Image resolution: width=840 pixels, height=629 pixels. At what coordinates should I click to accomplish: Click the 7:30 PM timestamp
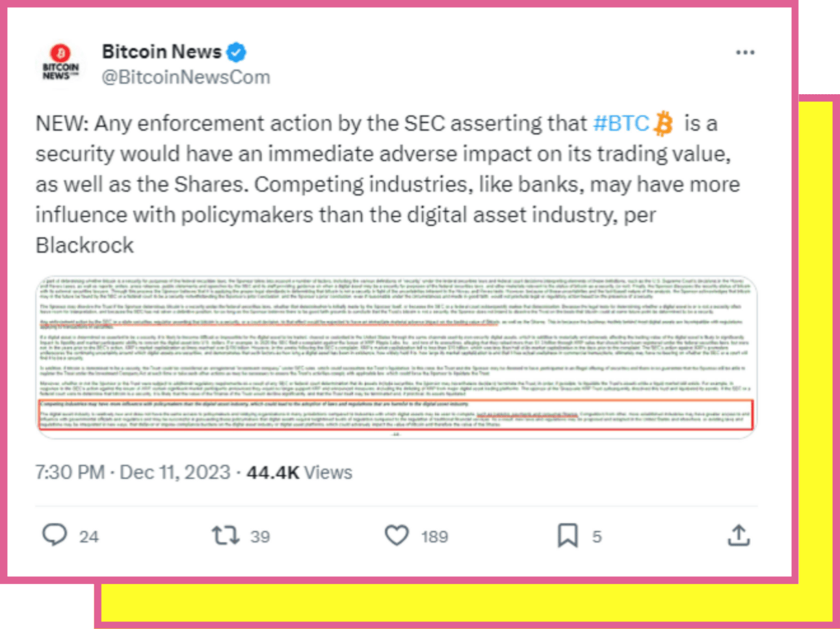pyautogui.click(x=70, y=472)
